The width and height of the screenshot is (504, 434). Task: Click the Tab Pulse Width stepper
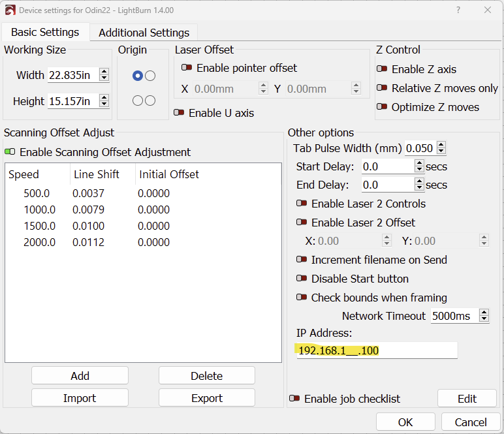441,147
